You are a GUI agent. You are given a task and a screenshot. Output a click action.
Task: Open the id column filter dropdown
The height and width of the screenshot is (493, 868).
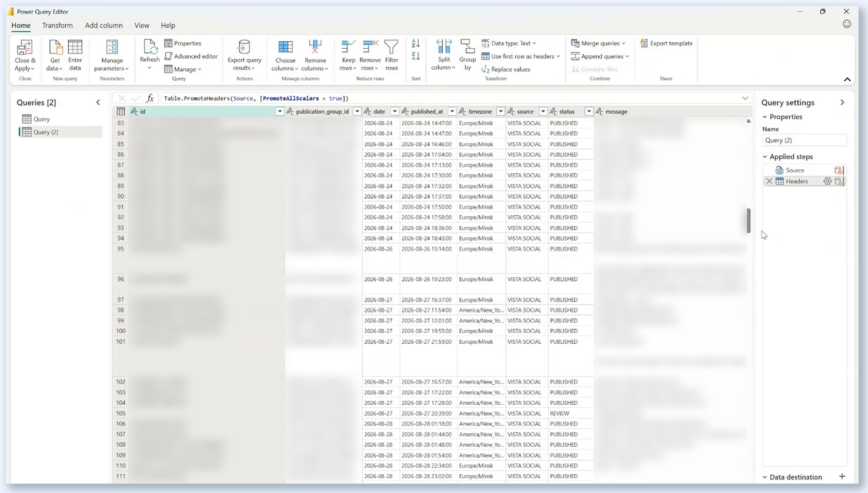[280, 112]
